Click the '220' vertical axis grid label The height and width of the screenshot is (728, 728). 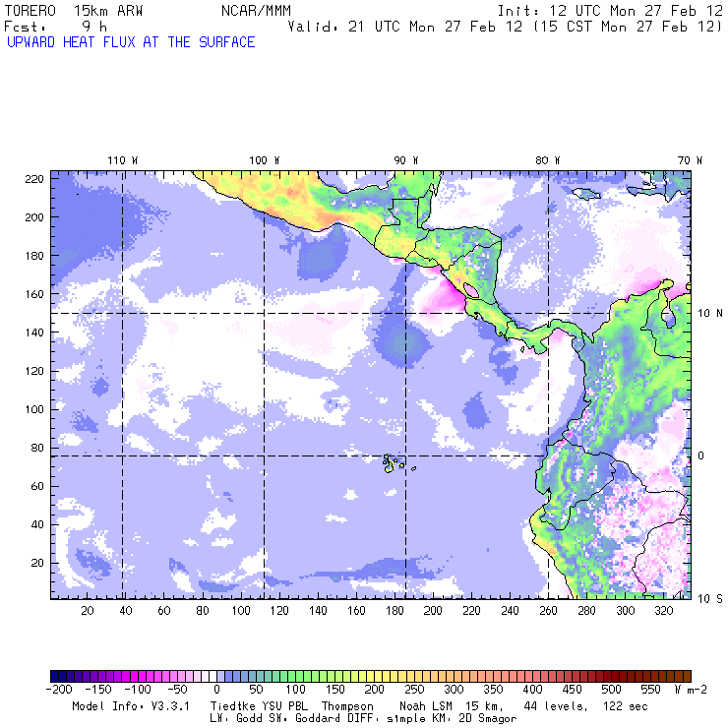(34, 179)
